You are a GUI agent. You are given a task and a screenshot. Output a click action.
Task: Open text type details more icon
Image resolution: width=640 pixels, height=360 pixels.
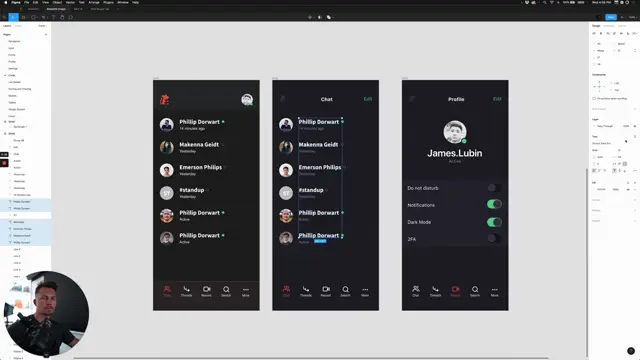pyautogui.click(x=635, y=171)
